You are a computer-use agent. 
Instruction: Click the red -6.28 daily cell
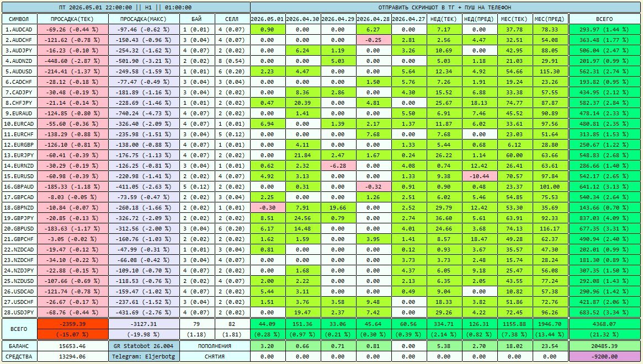pos(338,165)
